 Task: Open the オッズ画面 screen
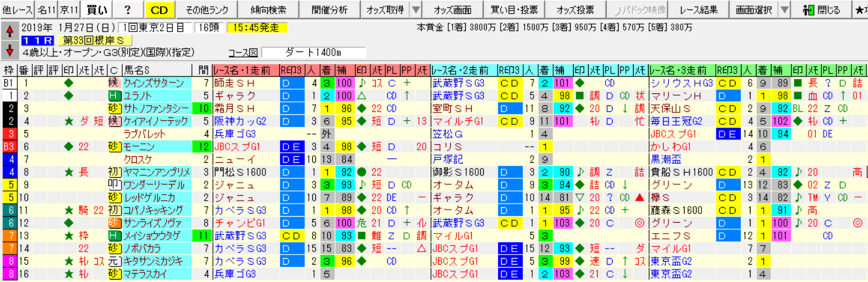point(453,10)
